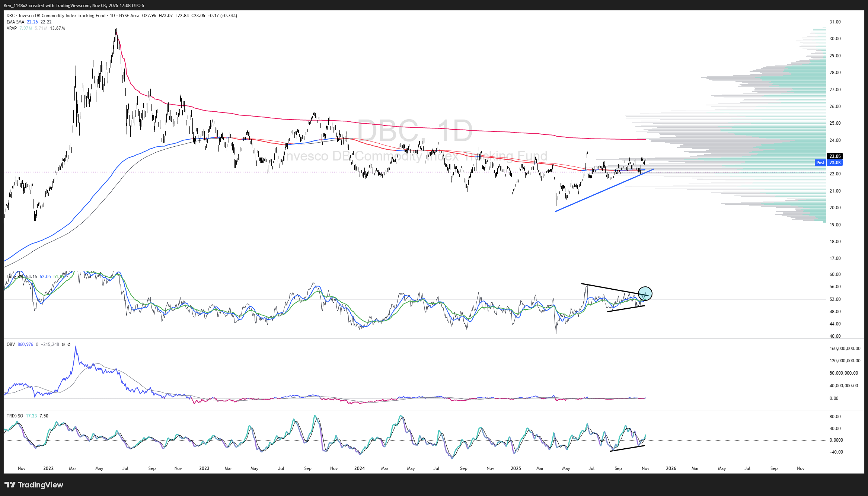Select the black trendline under TRIX oscillator
This screenshot has height=496, width=868.
[x=627, y=448]
